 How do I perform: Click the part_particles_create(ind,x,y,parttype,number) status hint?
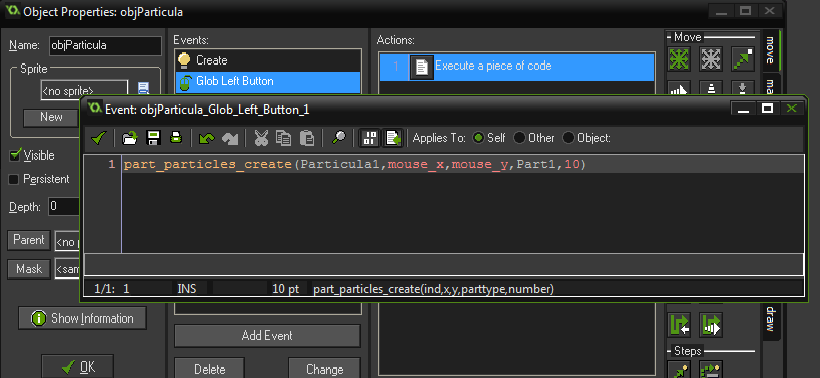(433, 289)
